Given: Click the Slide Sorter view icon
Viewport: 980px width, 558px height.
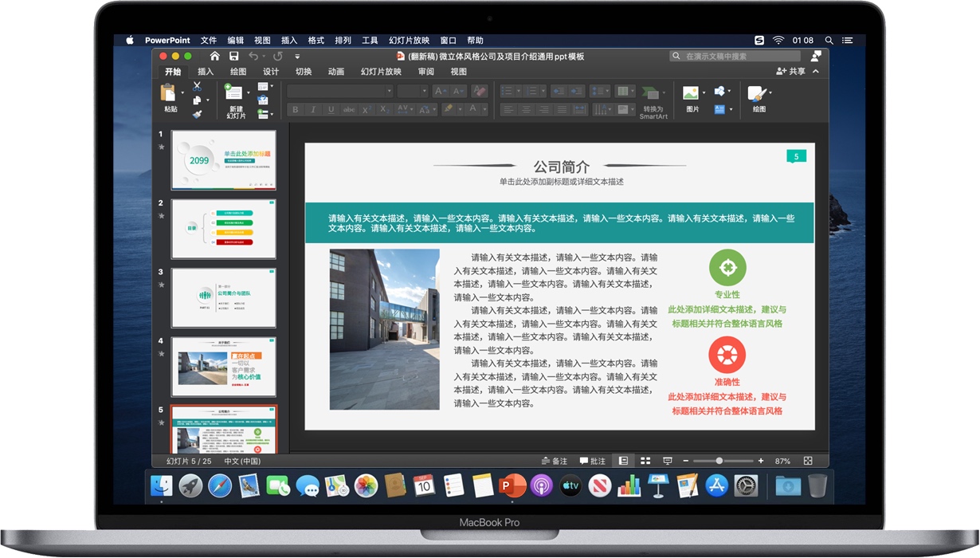Looking at the screenshot, I should point(644,460).
